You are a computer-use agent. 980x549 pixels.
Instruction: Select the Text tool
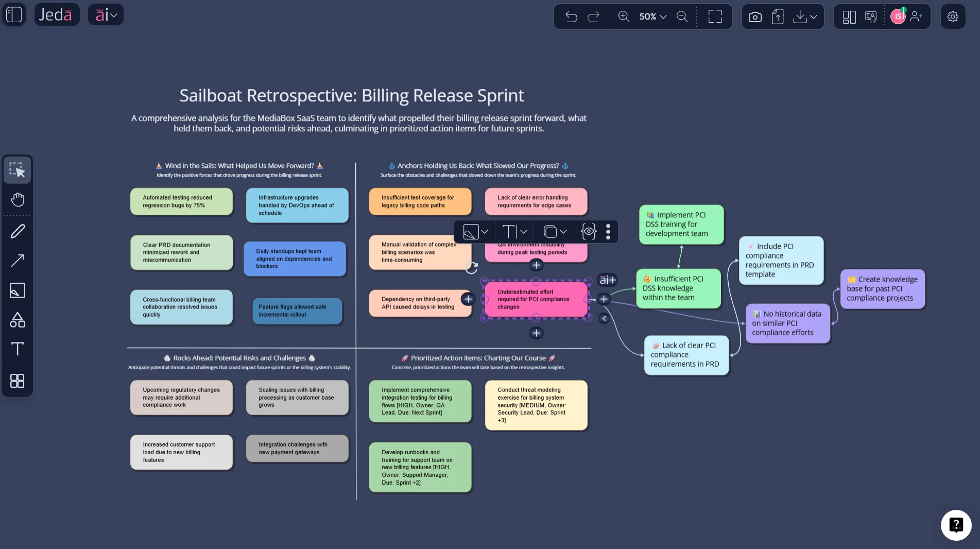[17, 349]
